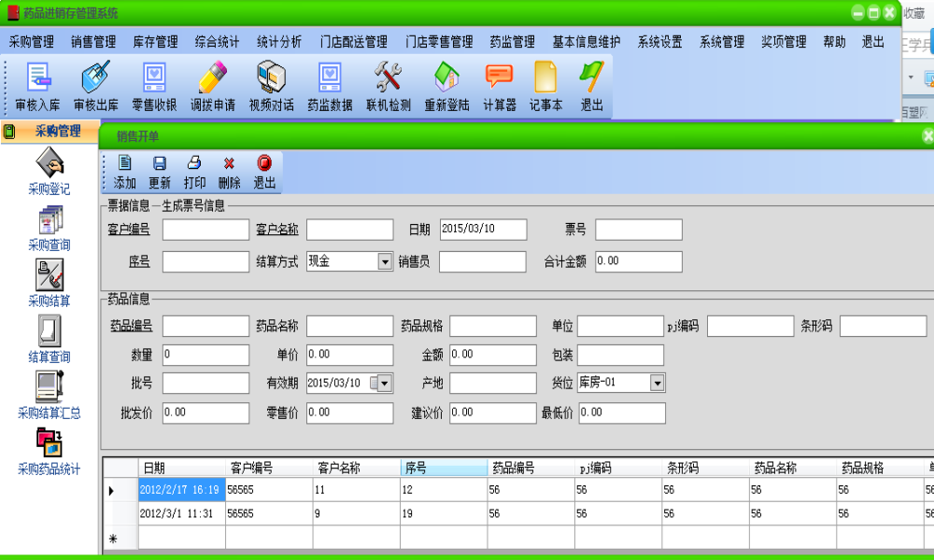This screenshot has width=934, height=560.
Task: Open the 统计分析 menu
Action: (279, 42)
